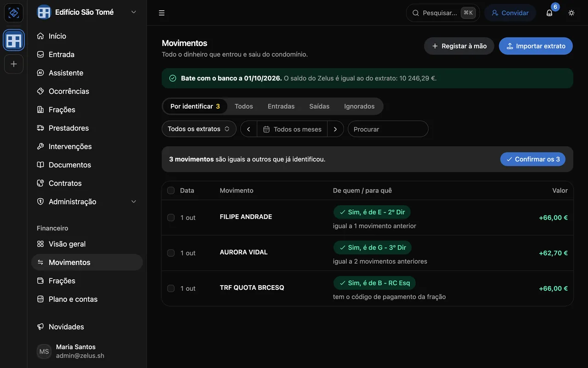Open the Assistente AI page
Image resolution: width=588 pixels, height=368 pixels.
[x=87, y=73]
